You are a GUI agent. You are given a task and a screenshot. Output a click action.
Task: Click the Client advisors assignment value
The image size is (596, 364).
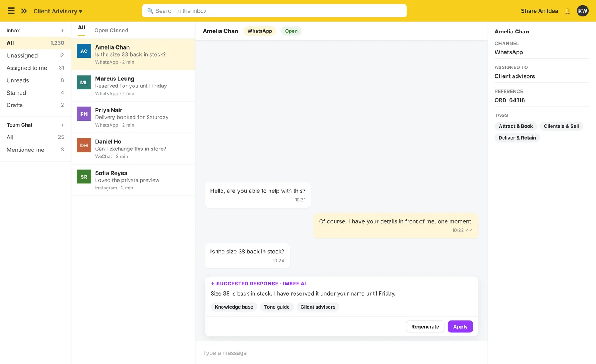[515, 76]
